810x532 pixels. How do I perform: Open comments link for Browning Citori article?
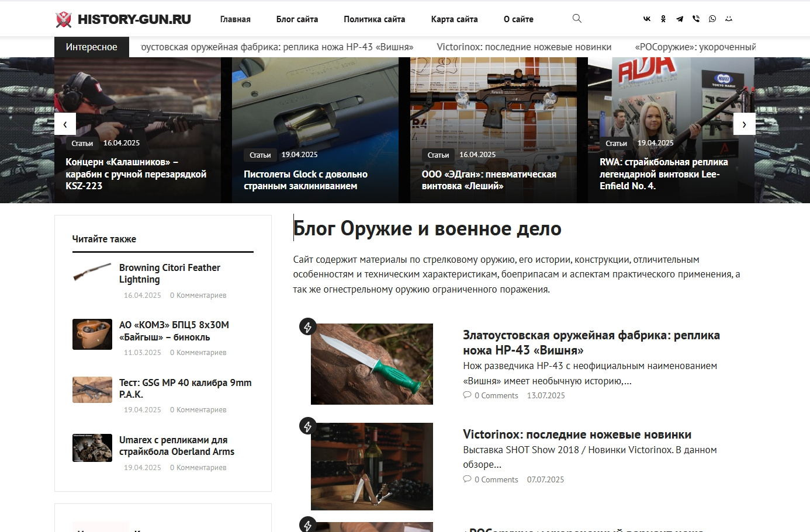click(x=198, y=295)
